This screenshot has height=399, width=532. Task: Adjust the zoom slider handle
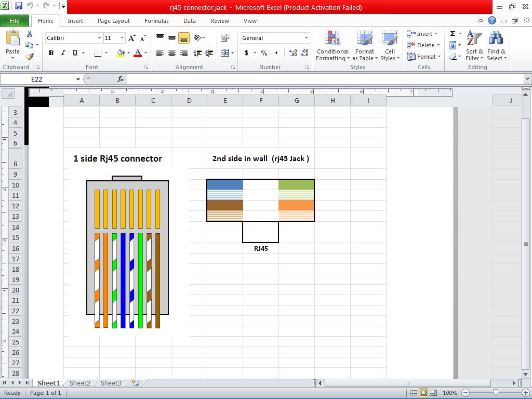(496, 393)
